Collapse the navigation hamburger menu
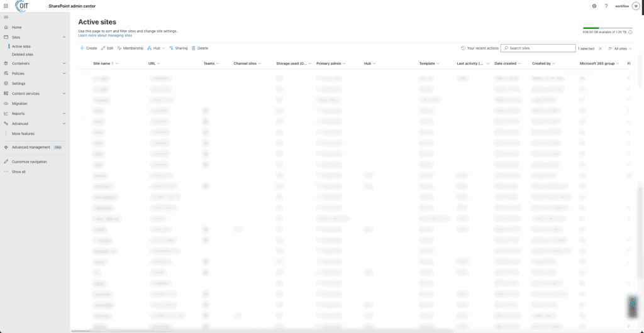The height and width of the screenshot is (333, 644). 6,17
